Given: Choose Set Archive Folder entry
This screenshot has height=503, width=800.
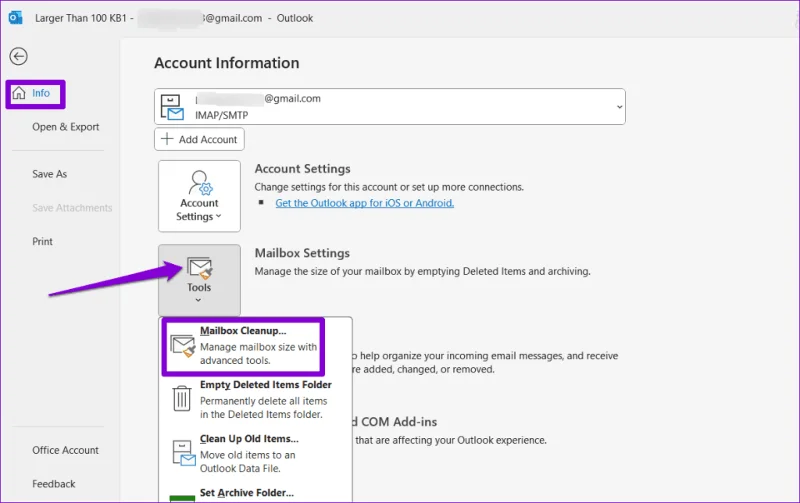Looking at the screenshot, I should point(255,494).
